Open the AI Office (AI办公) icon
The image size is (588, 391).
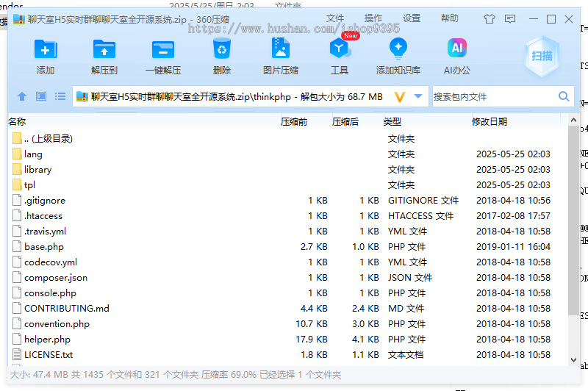456,48
